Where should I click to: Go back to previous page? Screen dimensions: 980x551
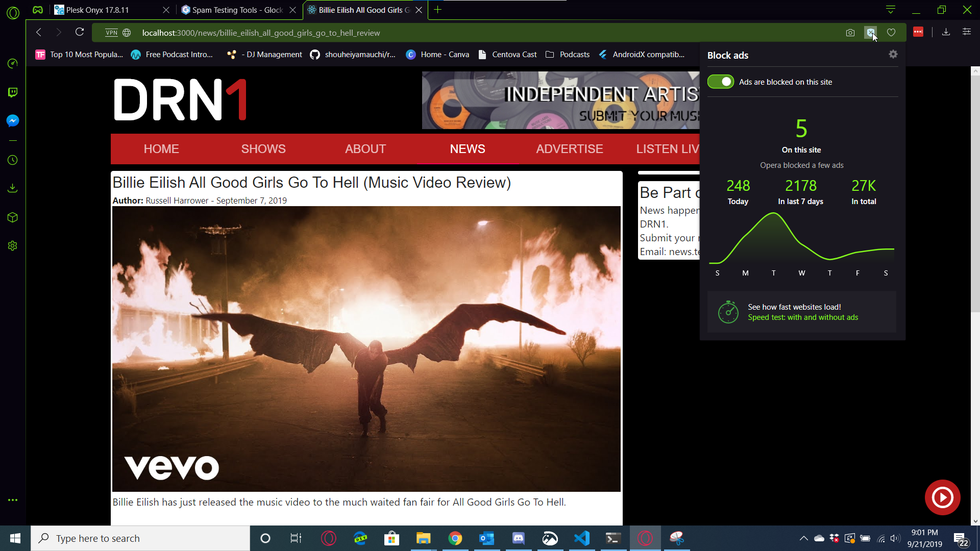click(39, 32)
